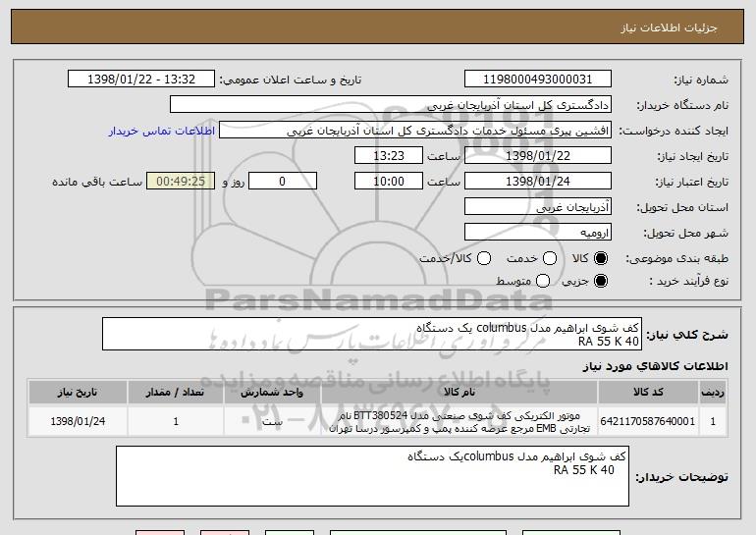Screen dimensions: 756x535
Task: Click the نوع فرآیند خرید label
Action: click(x=689, y=281)
